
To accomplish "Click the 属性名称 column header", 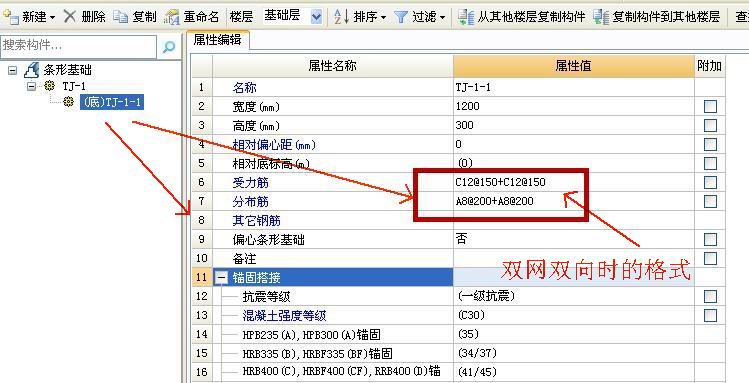I will coord(333,66).
